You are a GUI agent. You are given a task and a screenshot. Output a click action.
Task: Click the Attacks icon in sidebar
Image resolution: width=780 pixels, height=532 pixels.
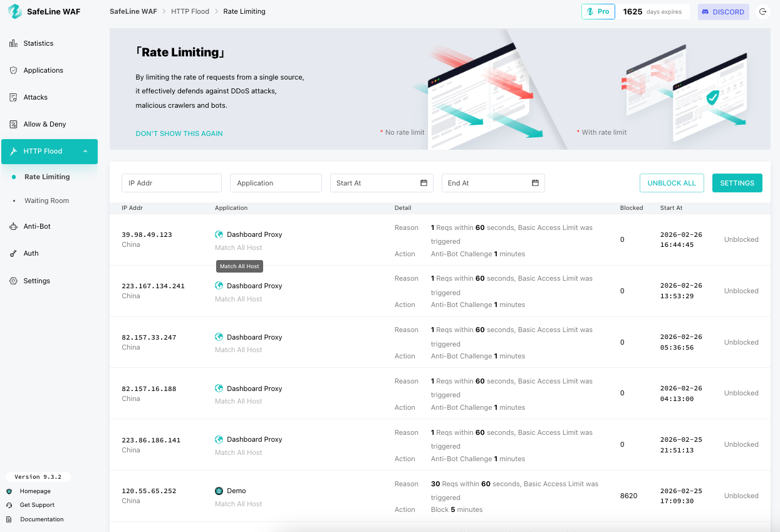13,97
